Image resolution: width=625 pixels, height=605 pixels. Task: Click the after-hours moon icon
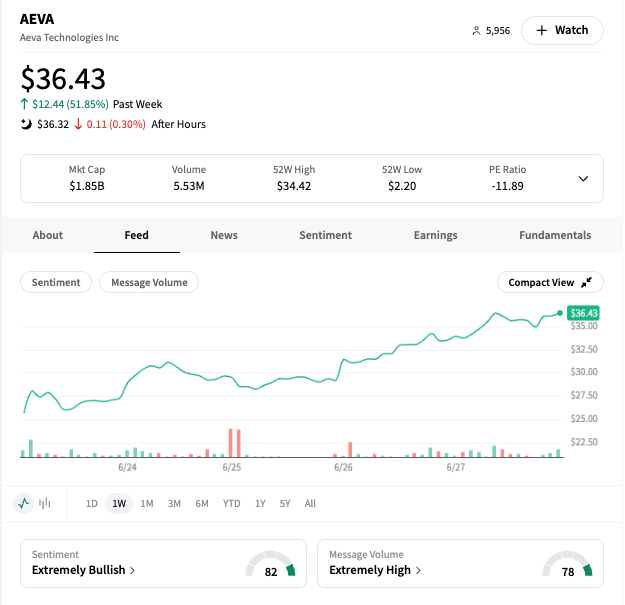point(26,124)
